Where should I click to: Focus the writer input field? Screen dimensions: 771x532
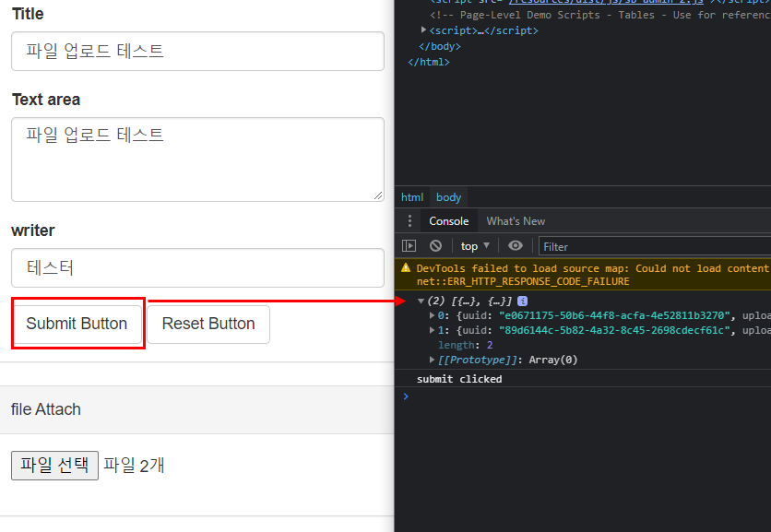[197, 268]
